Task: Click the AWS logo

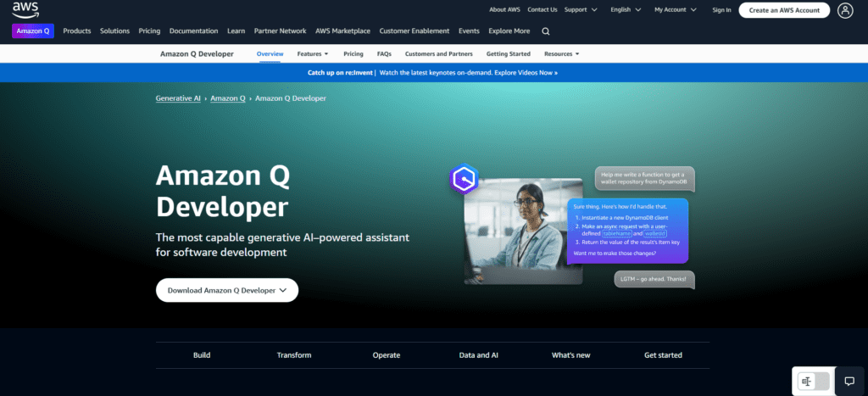Action: (x=25, y=8)
